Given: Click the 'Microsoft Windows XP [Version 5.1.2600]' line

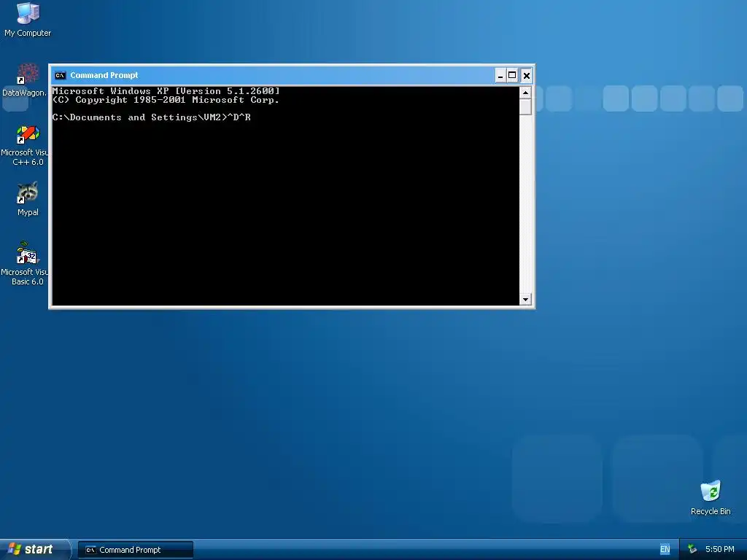Looking at the screenshot, I should point(166,91).
